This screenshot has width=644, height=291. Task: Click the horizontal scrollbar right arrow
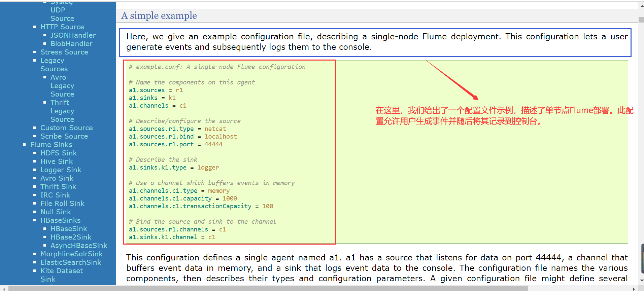(634, 288)
